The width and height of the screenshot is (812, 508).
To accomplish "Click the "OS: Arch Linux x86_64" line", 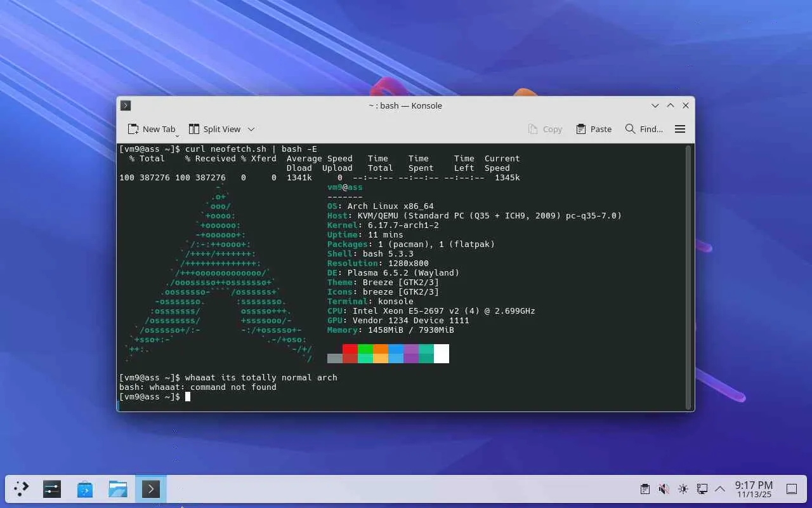I will [x=381, y=206].
